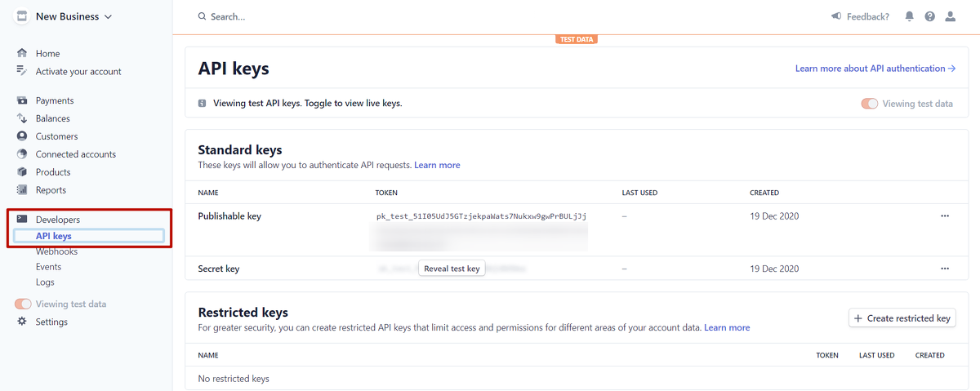Toggle Viewing test data switch in header

tap(869, 104)
